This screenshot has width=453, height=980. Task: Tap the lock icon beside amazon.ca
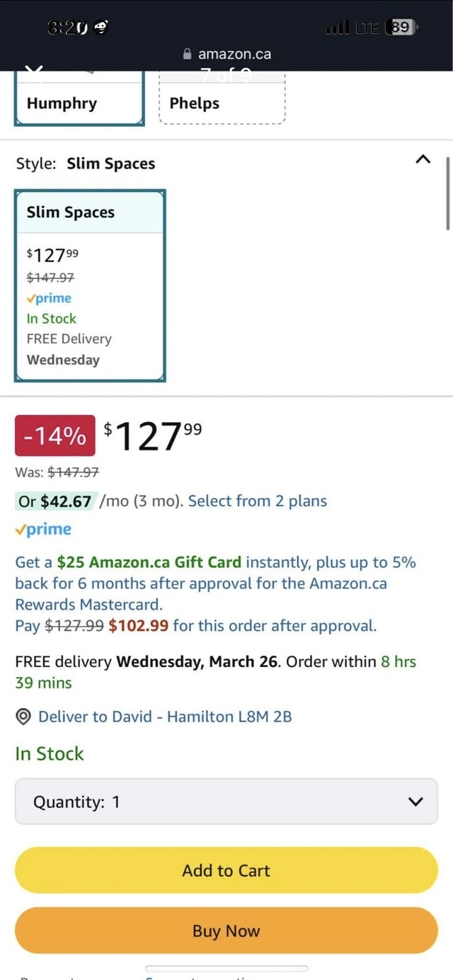point(188,54)
